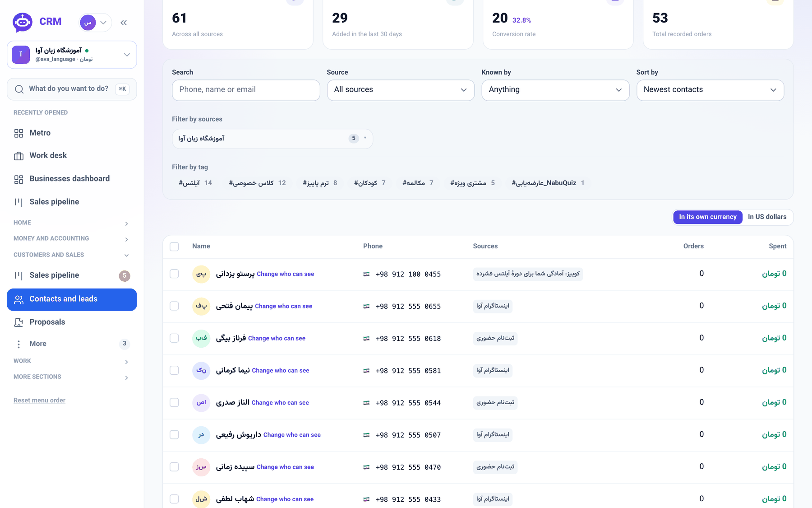The height and width of the screenshot is (508, 812).
Task: Click Reset menu order link
Action: [39, 401]
